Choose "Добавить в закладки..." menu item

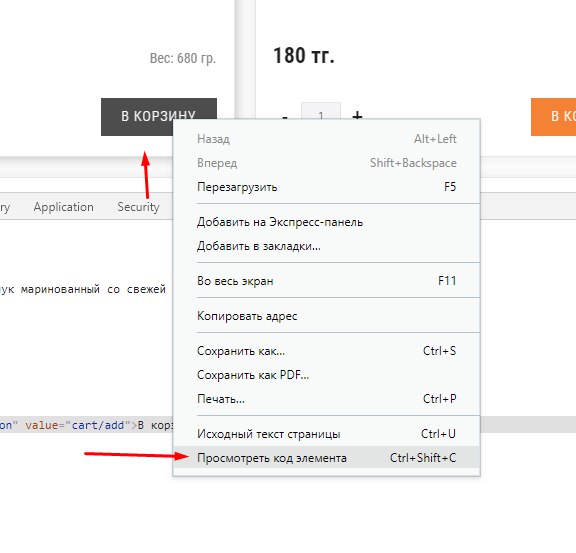pos(326,246)
